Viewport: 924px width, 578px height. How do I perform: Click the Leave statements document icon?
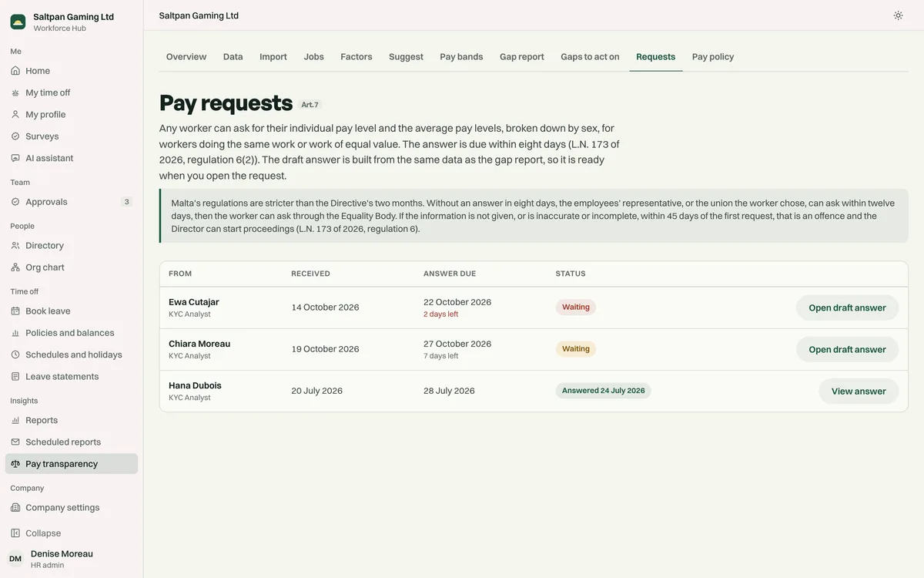click(x=15, y=377)
